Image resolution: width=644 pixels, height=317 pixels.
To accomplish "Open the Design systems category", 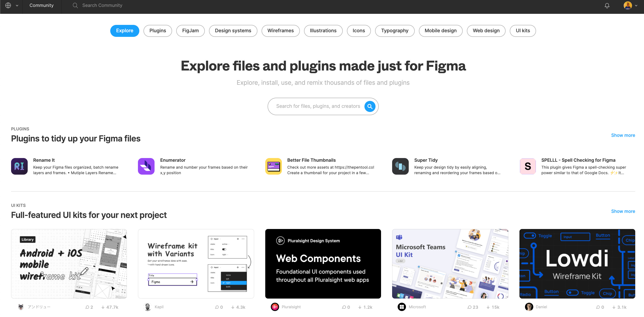I will pyautogui.click(x=233, y=31).
